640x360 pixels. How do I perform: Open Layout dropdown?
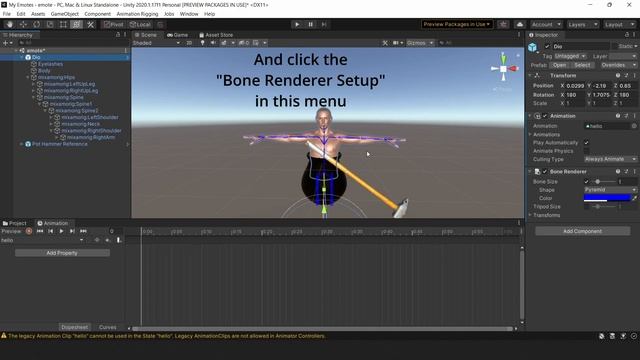click(x=619, y=24)
